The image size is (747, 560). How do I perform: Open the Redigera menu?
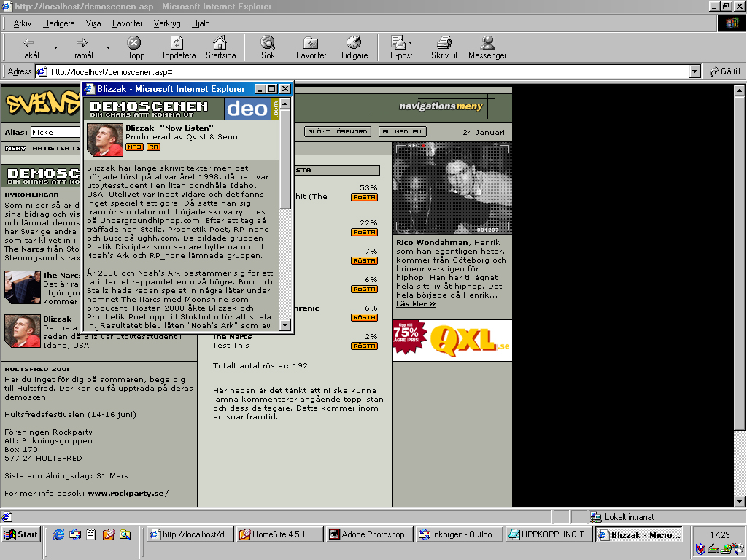point(58,23)
